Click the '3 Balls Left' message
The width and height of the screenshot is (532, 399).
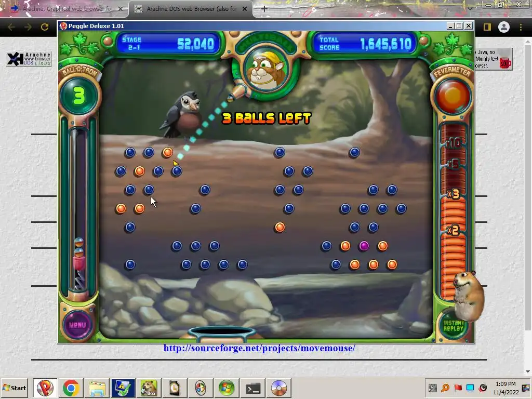pyautogui.click(x=267, y=118)
